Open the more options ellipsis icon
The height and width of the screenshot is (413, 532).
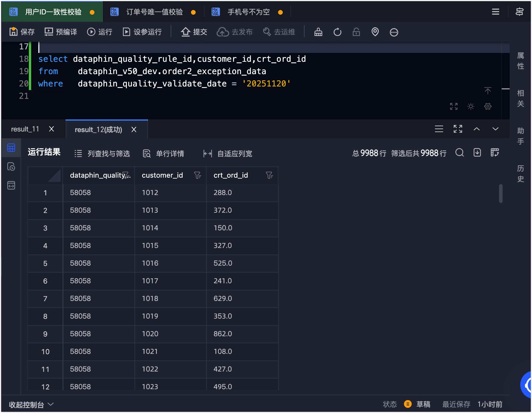click(394, 32)
